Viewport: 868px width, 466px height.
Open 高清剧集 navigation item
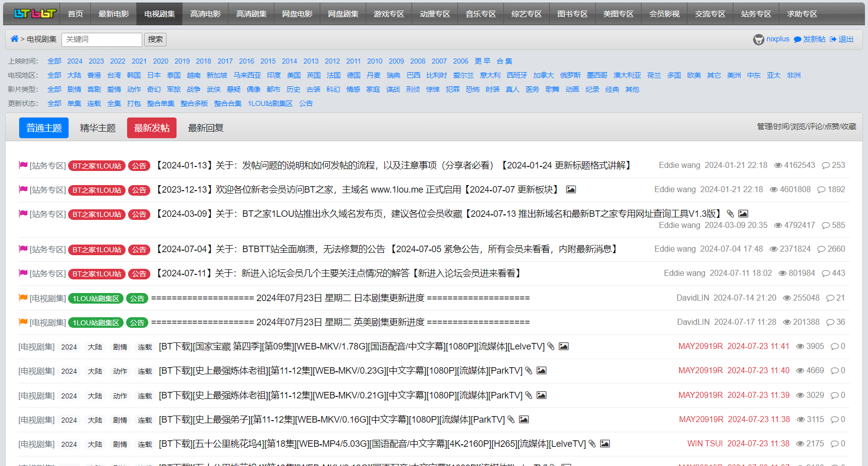coord(252,14)
